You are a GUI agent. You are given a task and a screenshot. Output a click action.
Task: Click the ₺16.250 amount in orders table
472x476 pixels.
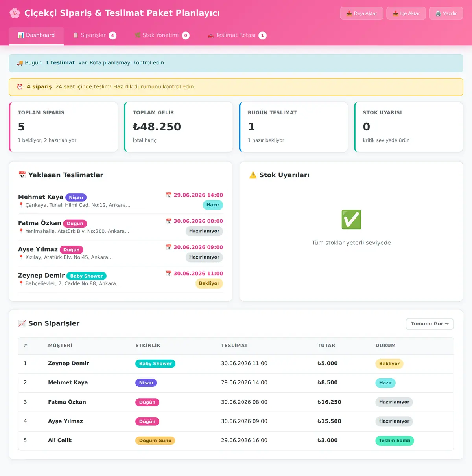pos(330,402)
